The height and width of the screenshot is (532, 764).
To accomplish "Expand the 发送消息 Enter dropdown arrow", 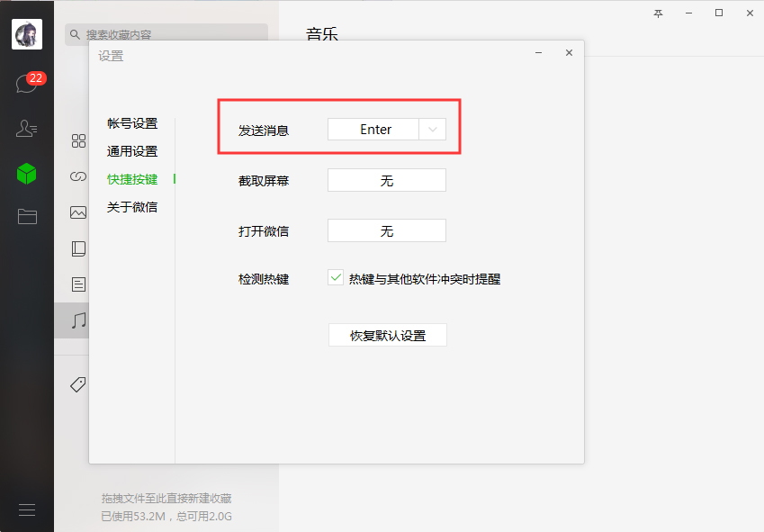I will pyautogui.click(x=433, y=129).
